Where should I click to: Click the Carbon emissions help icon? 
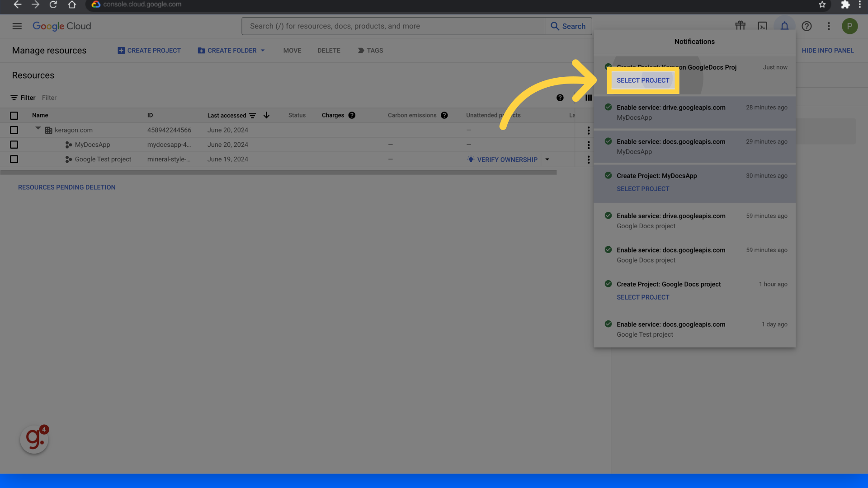444,115
